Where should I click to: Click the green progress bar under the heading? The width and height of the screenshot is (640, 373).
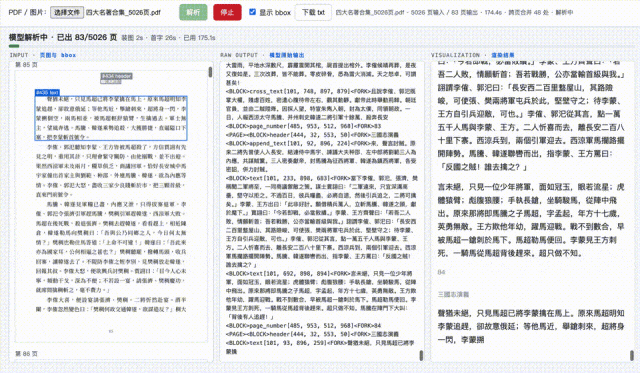click(x=14, y=46)
